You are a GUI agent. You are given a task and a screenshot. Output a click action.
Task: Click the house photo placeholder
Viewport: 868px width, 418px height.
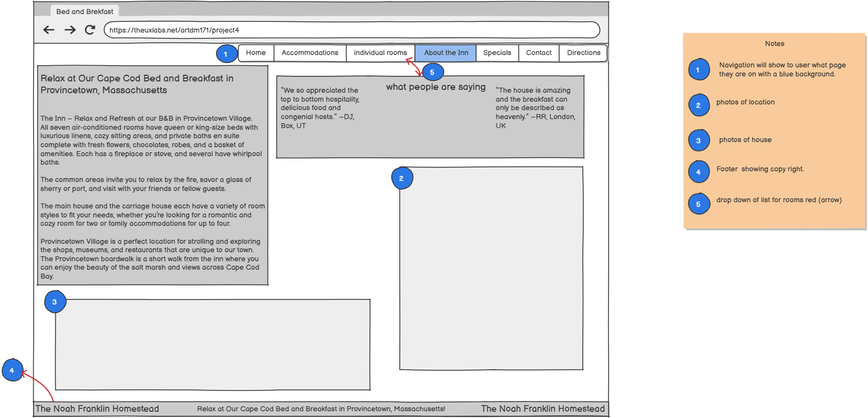click(212, 344)
